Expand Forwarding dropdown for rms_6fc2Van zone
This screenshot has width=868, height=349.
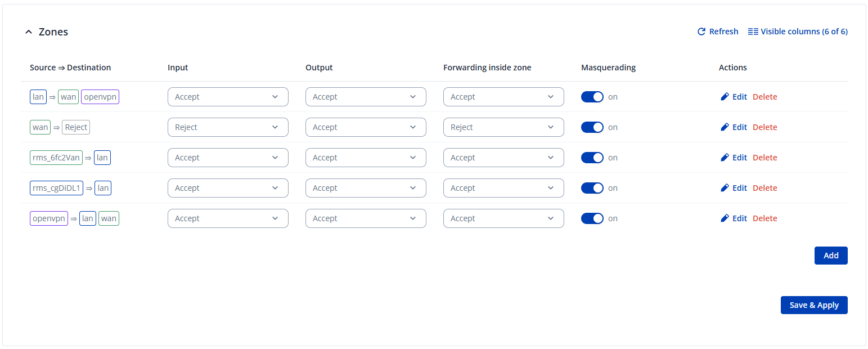503,158
